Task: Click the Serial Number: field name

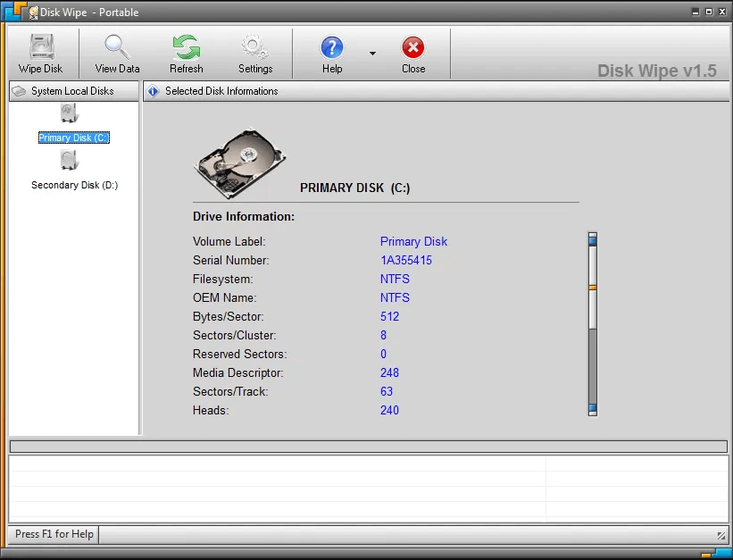Action: pos(231,260)
